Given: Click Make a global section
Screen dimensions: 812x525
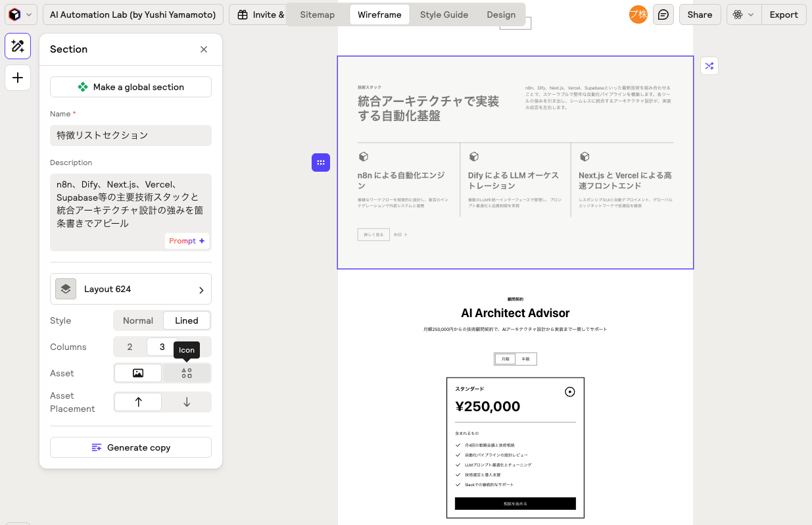Looking at the screenshot, I should coord(131,87).
